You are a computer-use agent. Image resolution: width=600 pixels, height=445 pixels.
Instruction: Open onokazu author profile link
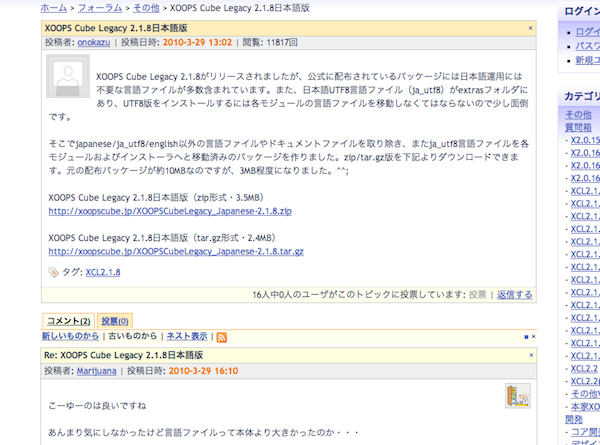pyautogui.click(x=94, y=42)
